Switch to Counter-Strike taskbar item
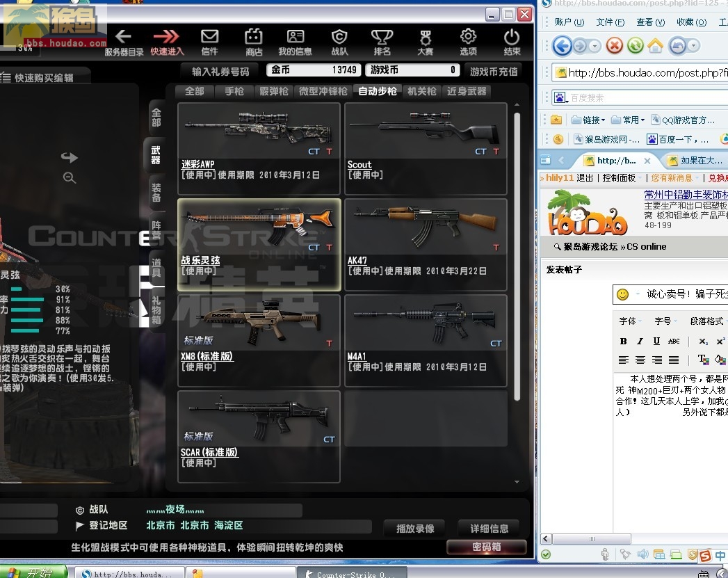The height and width of the screenshot is (578, 728). point(351,573)
